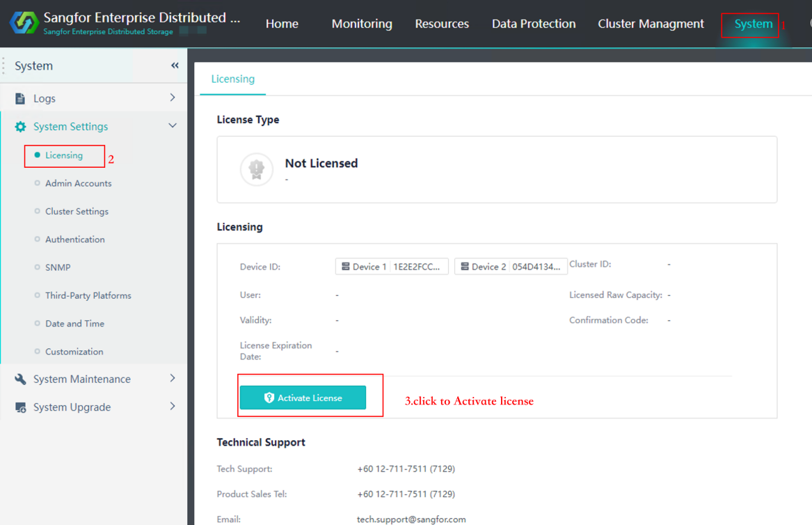
Task: Click the Confirmation Code label
Action: pos(609,320)
